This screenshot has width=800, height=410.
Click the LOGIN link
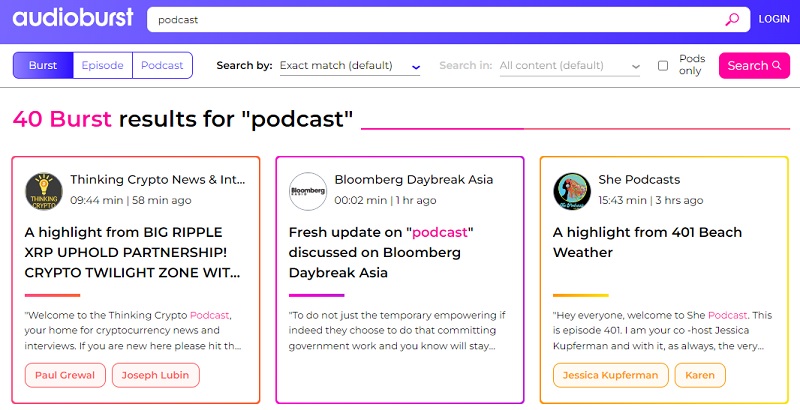pos(774,19)
